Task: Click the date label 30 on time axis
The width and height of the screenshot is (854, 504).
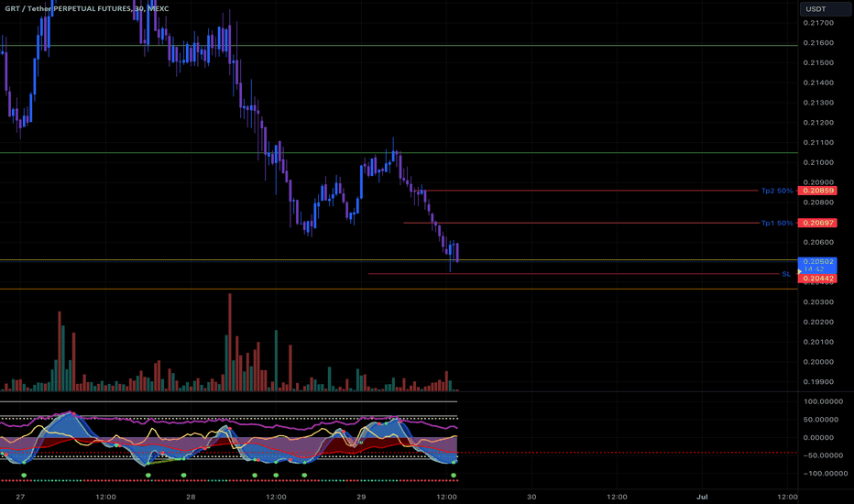Action: coord(531,497)
